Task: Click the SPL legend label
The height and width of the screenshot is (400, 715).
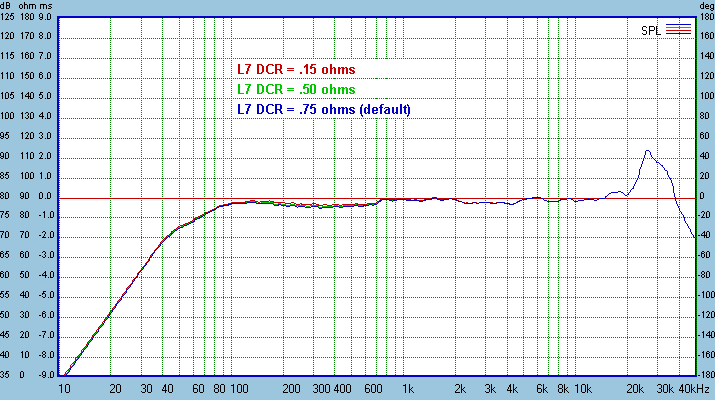Action: 650,29
